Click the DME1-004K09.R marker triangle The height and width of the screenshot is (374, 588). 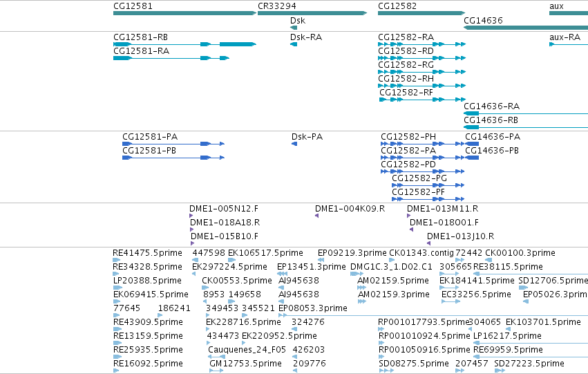pos(317,216)
